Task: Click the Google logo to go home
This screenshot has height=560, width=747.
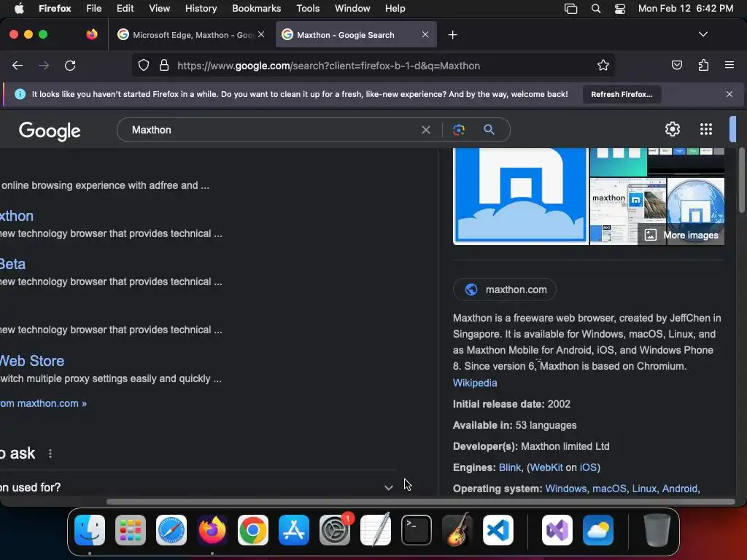Action: coord(50,131)
